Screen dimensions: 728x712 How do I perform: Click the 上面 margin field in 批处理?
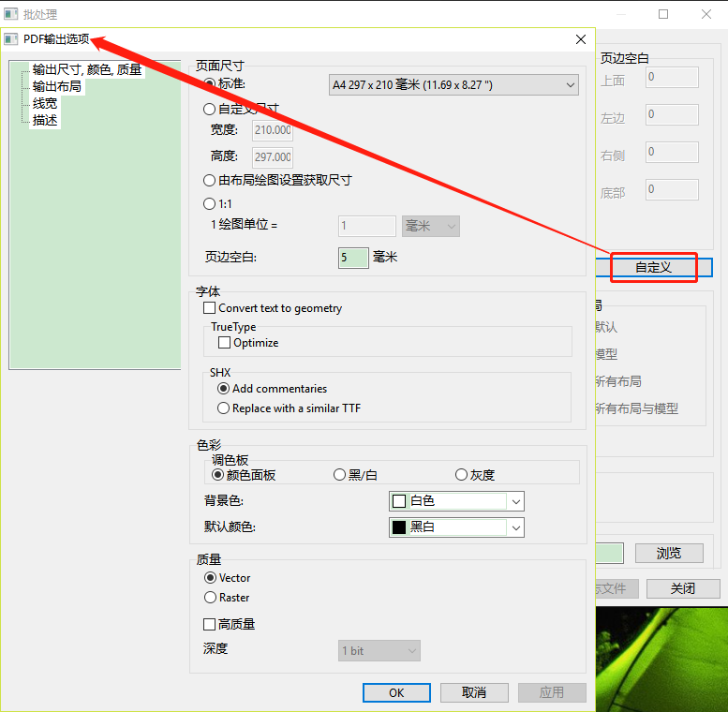pyautogui.click(x=672, y=77)
